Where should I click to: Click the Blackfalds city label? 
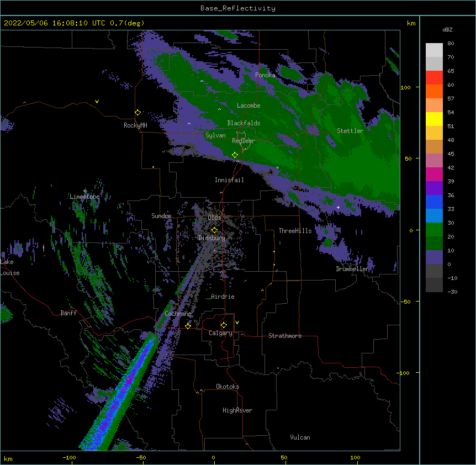pyautogui.click(x=244, y=123)
